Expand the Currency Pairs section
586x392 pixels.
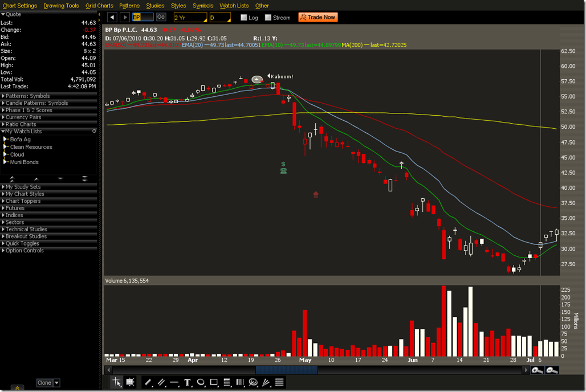point(48,117)
